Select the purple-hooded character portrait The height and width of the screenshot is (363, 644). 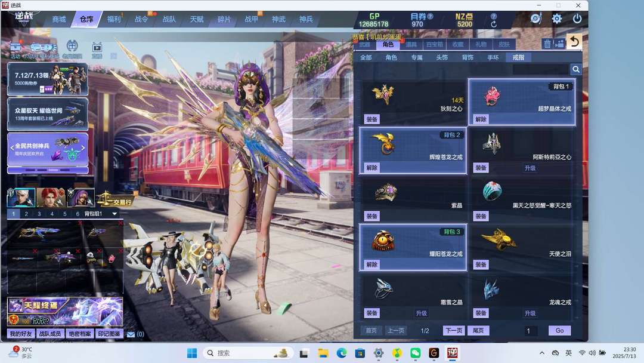(x=80, y=198)
